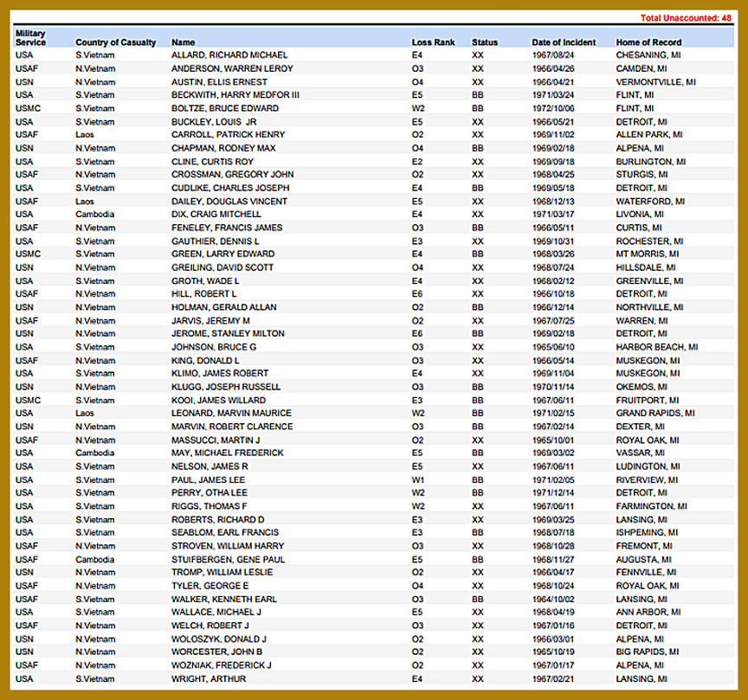748x700 pixels.
Task: Select name 'GREEN, LARRY EDWARD'
Action: click(223, 254)
